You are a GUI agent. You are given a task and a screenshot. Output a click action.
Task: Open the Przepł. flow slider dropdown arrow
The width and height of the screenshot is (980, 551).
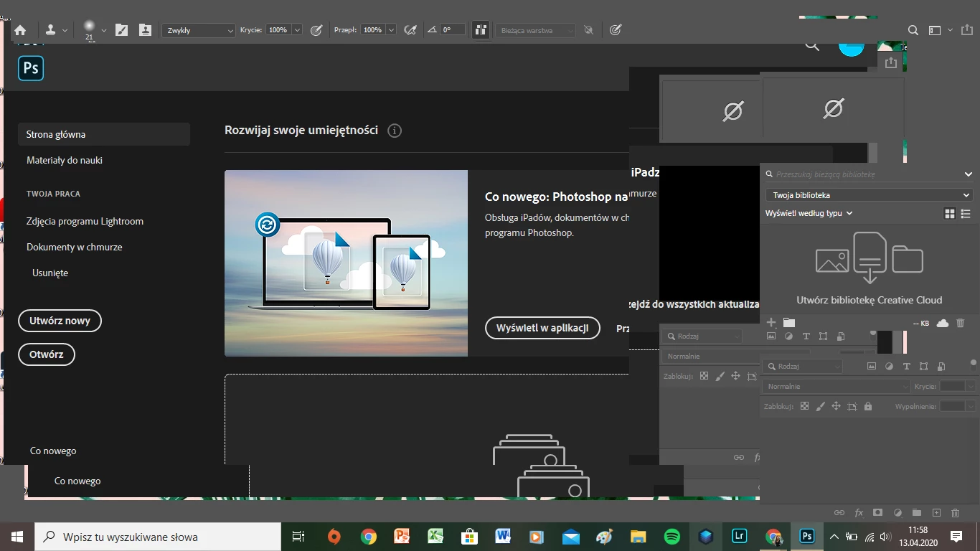[391, 30]
